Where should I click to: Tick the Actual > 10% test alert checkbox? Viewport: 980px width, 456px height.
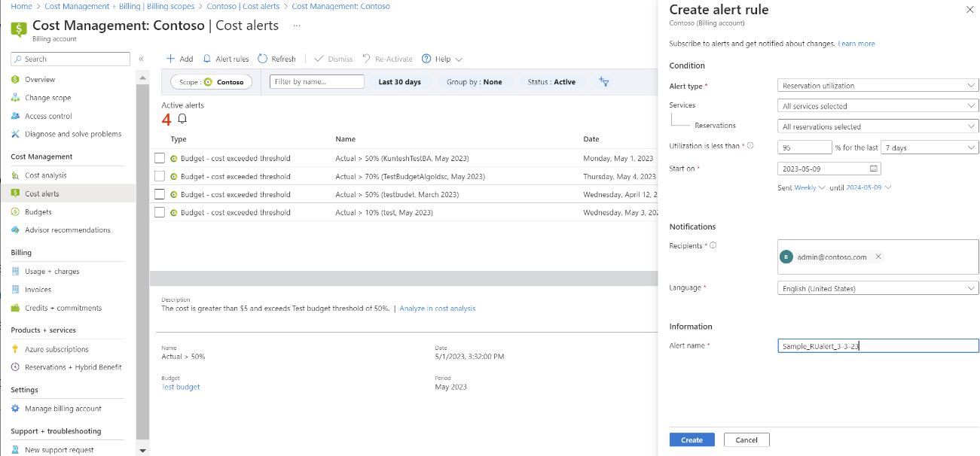coord(159,212)
